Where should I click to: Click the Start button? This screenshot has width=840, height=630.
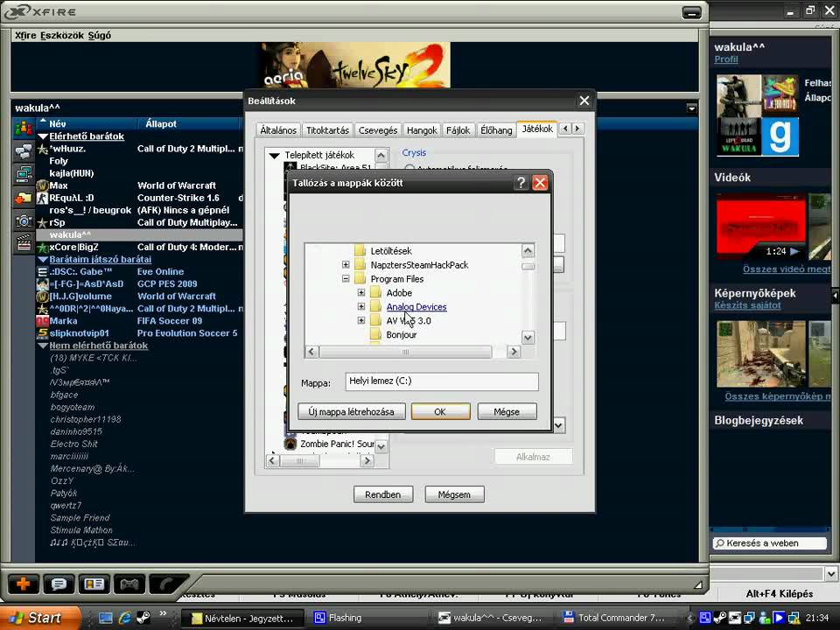click(40, 618)
